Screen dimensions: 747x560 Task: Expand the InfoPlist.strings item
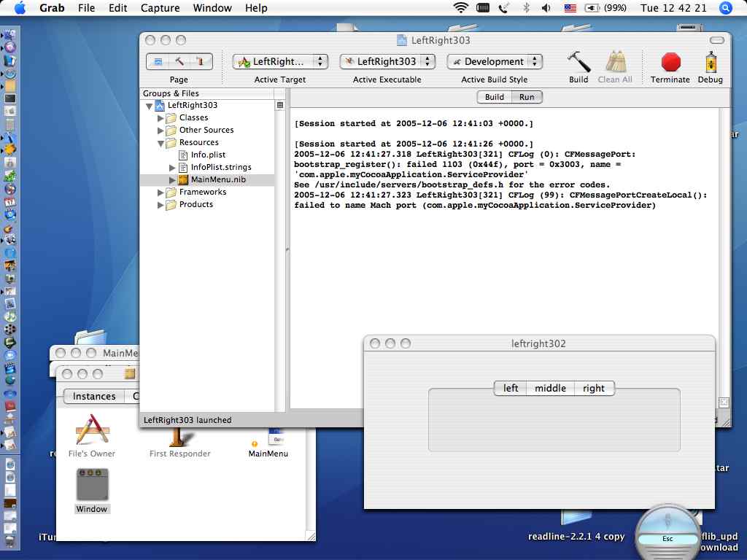(172, 168)
